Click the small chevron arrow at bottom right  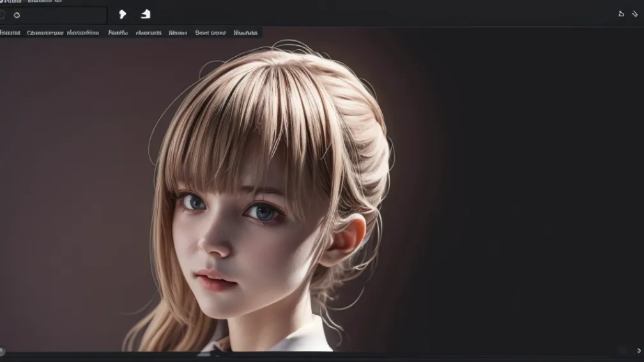coord(639,351)
